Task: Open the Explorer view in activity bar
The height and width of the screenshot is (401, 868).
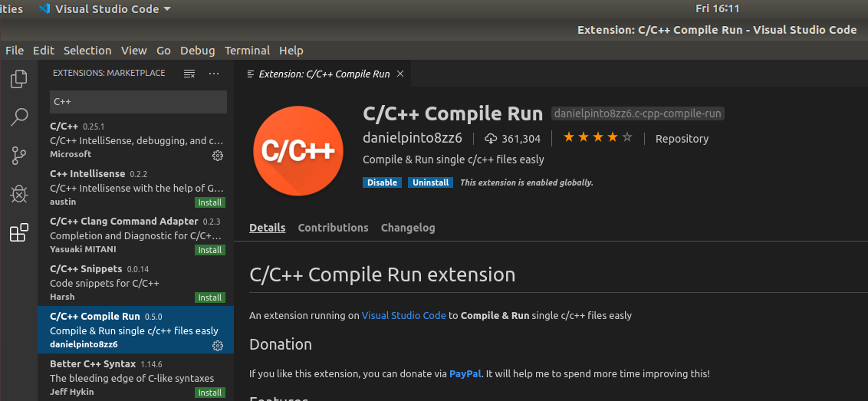Action: coord(19,79)
